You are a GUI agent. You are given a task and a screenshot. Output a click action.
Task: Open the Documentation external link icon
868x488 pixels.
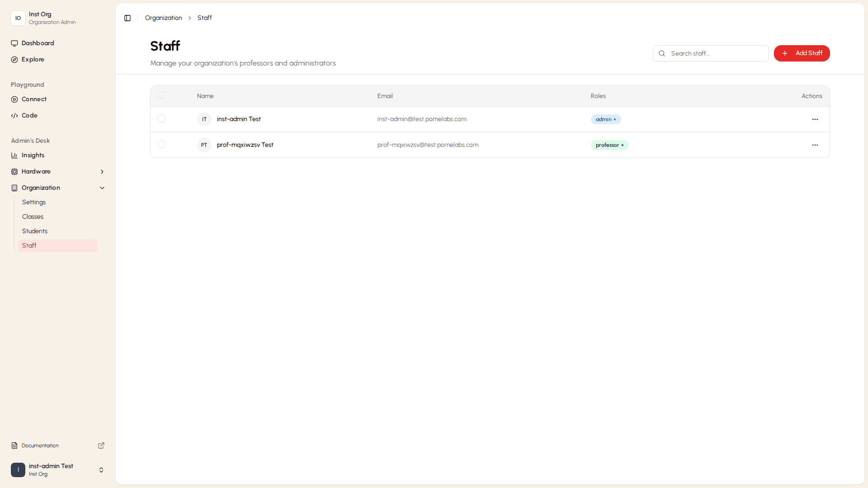coord(101,446)
